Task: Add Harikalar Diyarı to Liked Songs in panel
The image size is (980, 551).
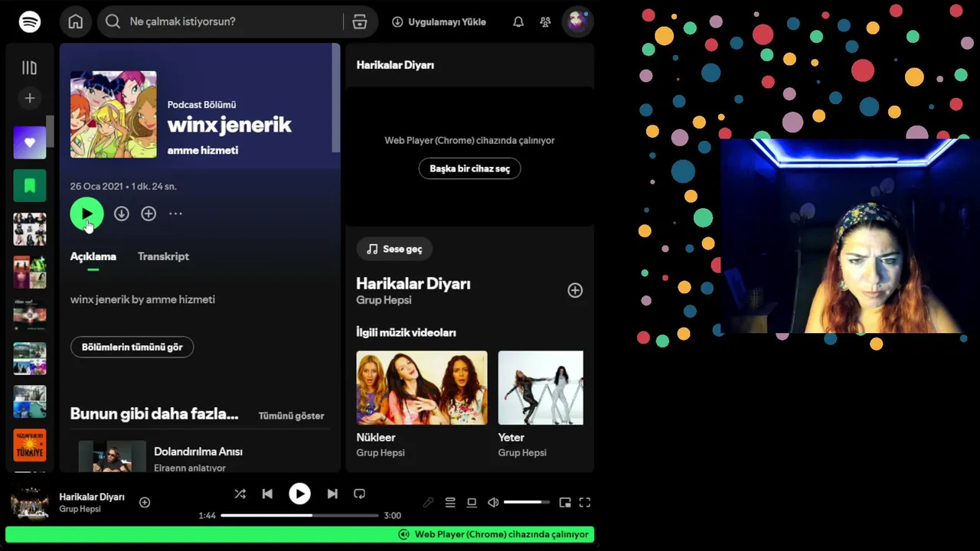Action: [x=575, y=290]
